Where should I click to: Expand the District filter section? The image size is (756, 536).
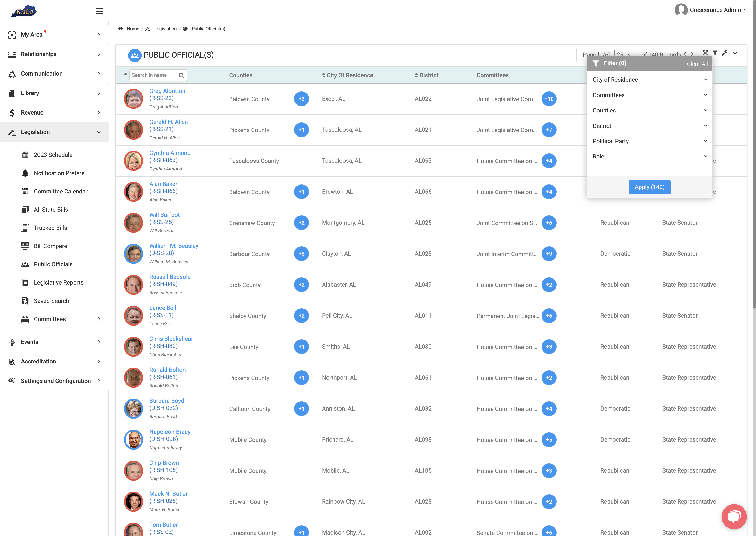[x=649, y=126]
